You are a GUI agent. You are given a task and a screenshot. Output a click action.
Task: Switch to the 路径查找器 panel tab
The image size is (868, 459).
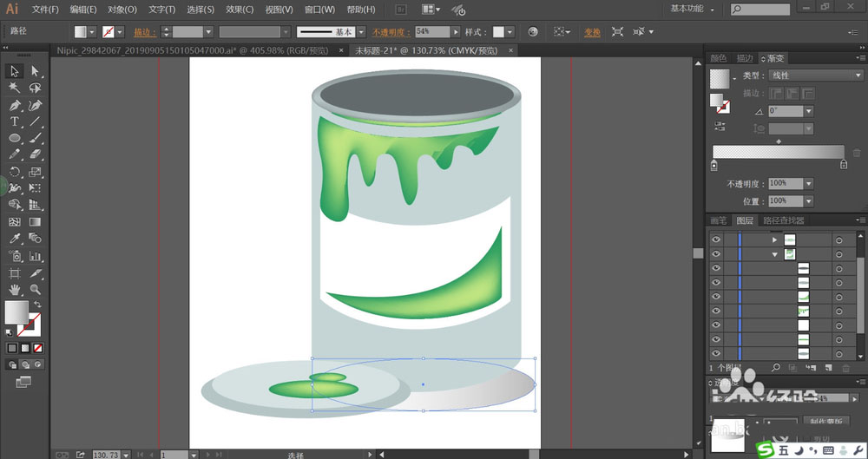point(783,220)
